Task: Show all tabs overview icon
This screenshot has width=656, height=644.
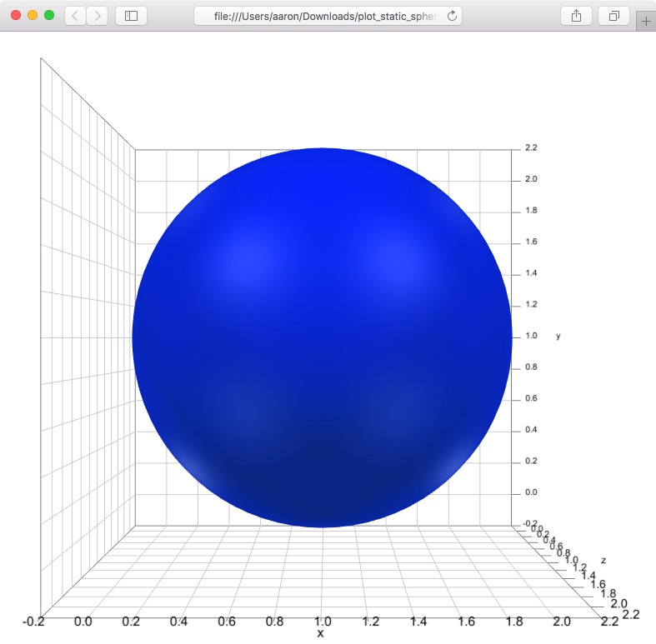Action: 613,16
